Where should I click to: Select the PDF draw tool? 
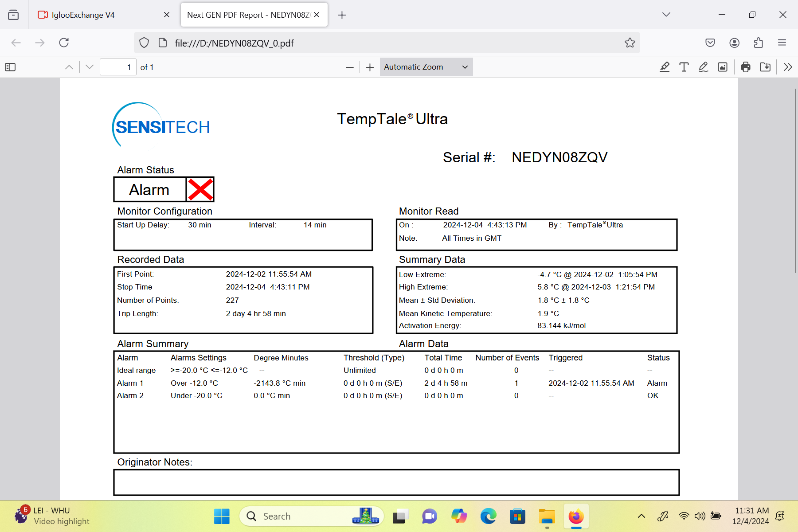click(x=704, y=67)
